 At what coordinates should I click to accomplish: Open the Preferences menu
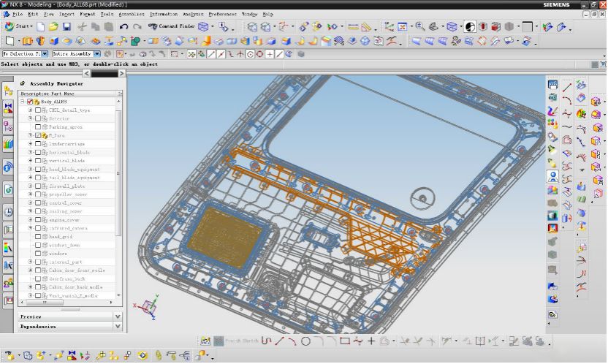pos(222,14)
